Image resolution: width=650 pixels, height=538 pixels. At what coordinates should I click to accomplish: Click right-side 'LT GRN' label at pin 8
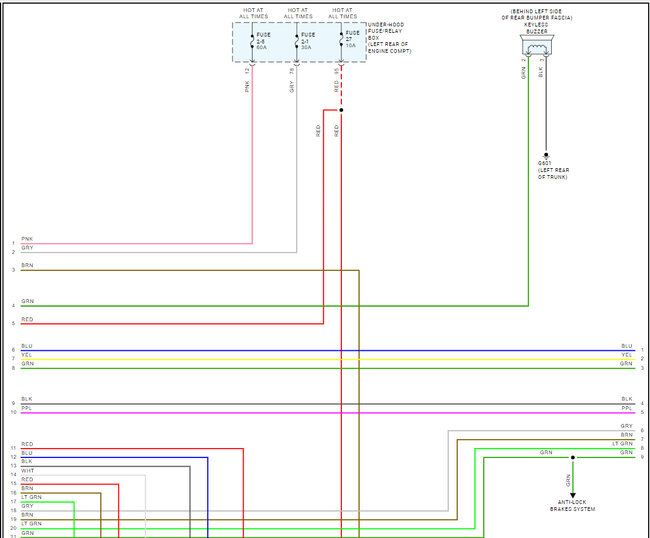pyautogui.click(x=623, y=444)
